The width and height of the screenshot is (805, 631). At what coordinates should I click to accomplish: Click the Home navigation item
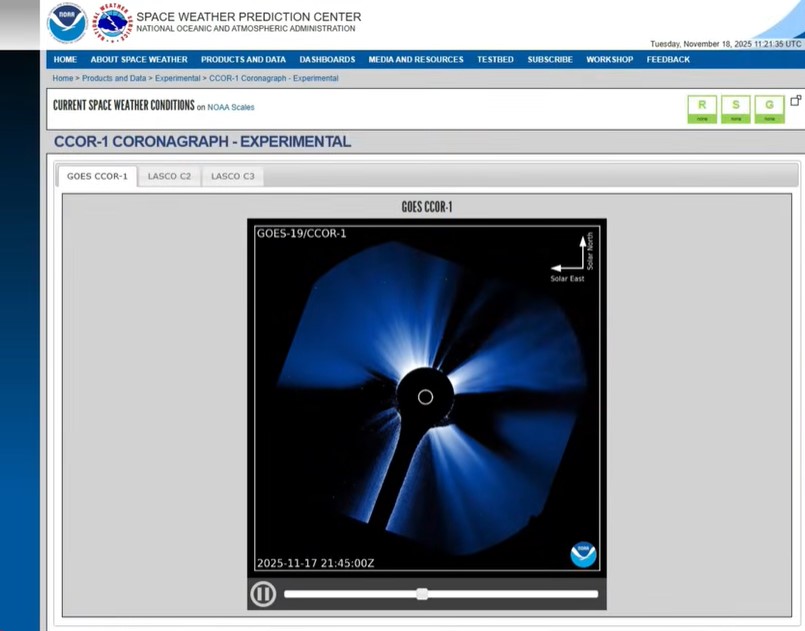point(65,60)
